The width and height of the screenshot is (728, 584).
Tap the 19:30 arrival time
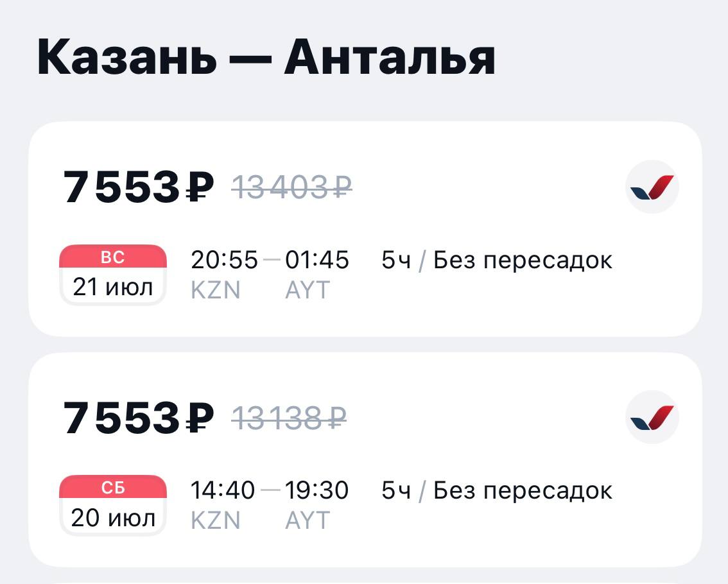pyautogui.click(x=317, y=490)
